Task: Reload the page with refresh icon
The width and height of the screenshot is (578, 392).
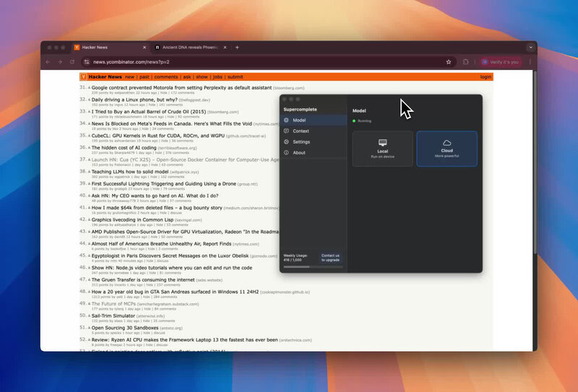Action: 72,62
